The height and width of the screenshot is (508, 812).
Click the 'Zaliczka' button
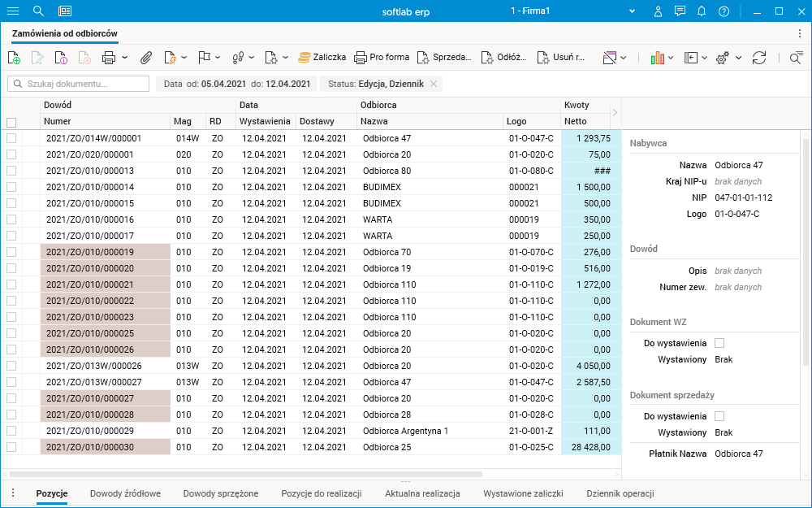(322, 58)
